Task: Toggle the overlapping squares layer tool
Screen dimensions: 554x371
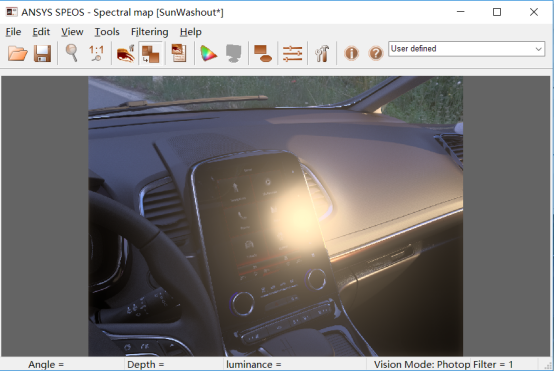Action: coord(151,53)
